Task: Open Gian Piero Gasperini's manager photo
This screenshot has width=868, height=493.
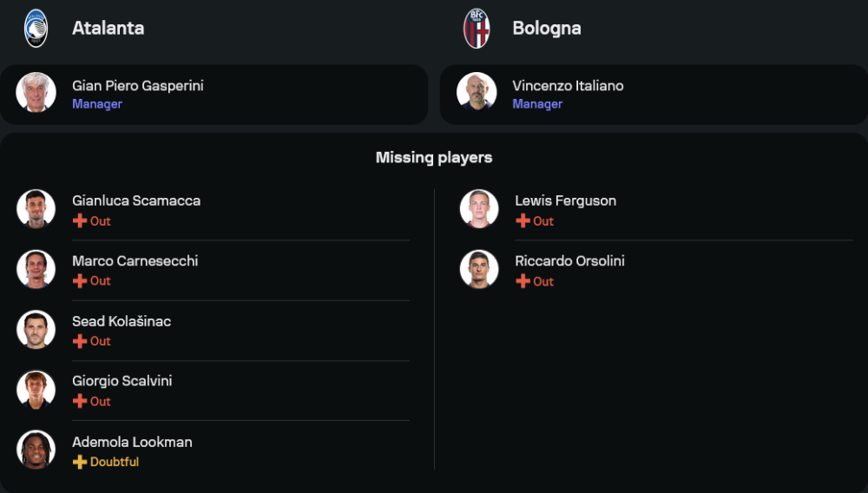Action: click(36, 92)
